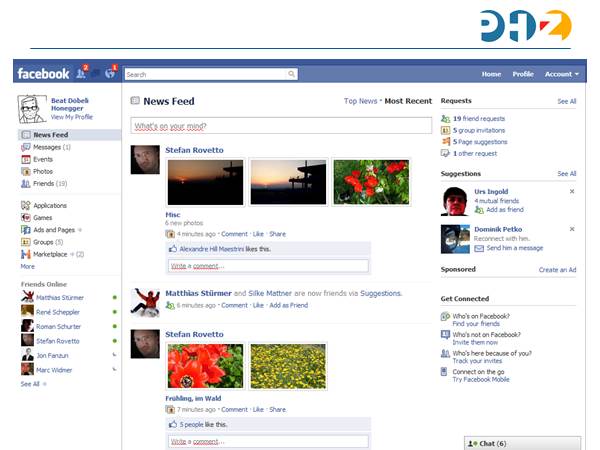Click Try Facebook Mobile link
This screenshot has width=600, height=450.
pos(481,380)
